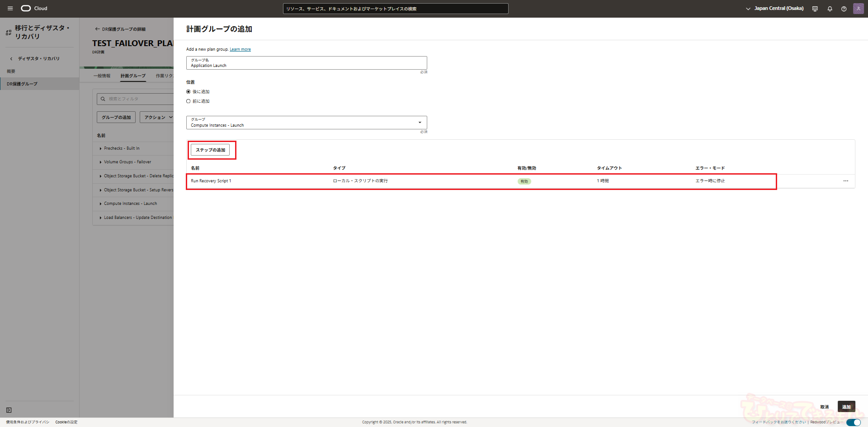The width and height of the screenshot is (868, 427).
Task: Expand the Prechecks - Built In group
Action: click(x=100, y=148)
